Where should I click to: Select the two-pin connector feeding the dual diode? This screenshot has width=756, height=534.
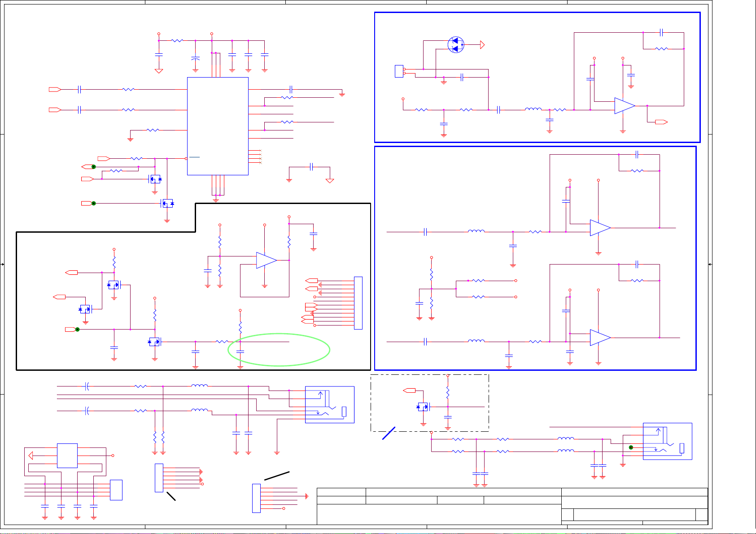tap(399, 71)
